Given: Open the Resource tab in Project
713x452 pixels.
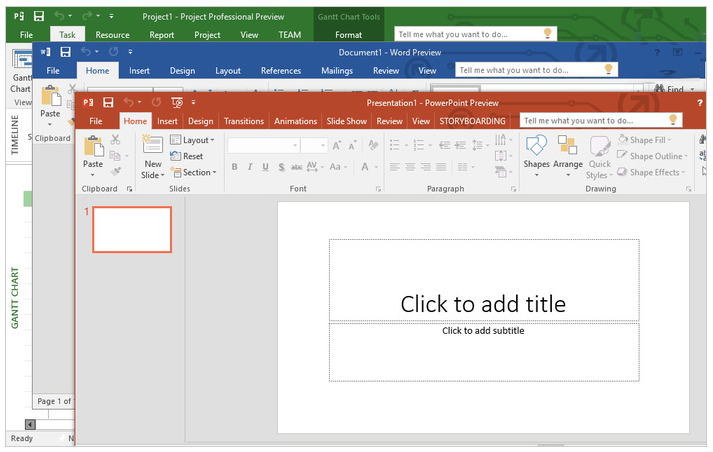Looking at the screenshot, I should (112, 35).
